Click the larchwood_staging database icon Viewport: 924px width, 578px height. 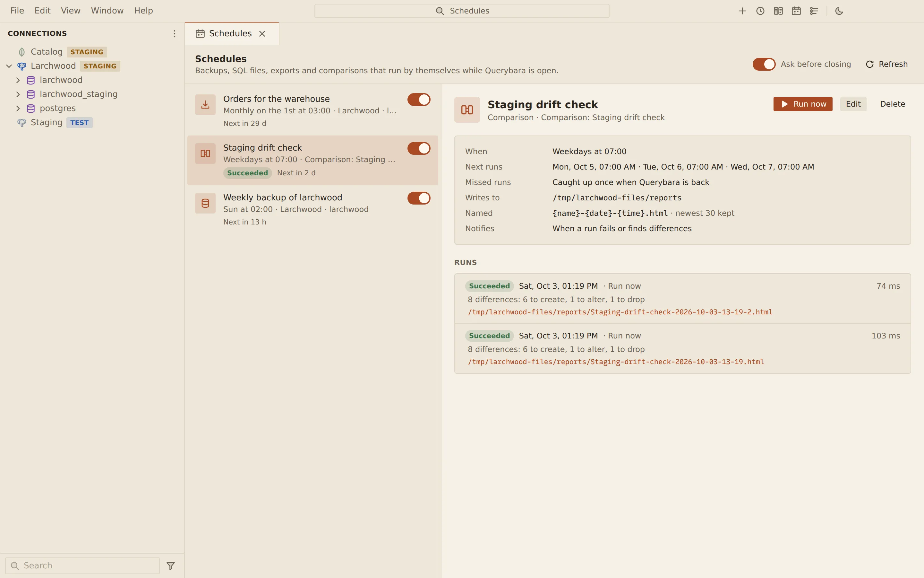31,94
